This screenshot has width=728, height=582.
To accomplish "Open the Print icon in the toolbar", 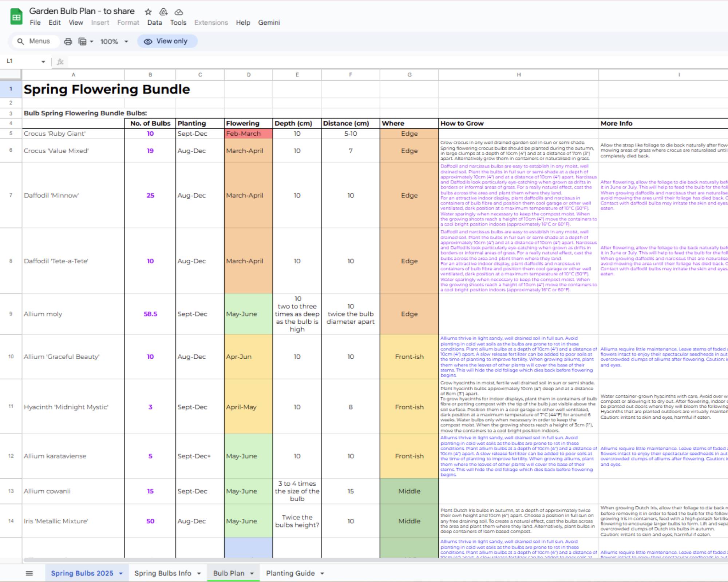I will pos(68,41).
